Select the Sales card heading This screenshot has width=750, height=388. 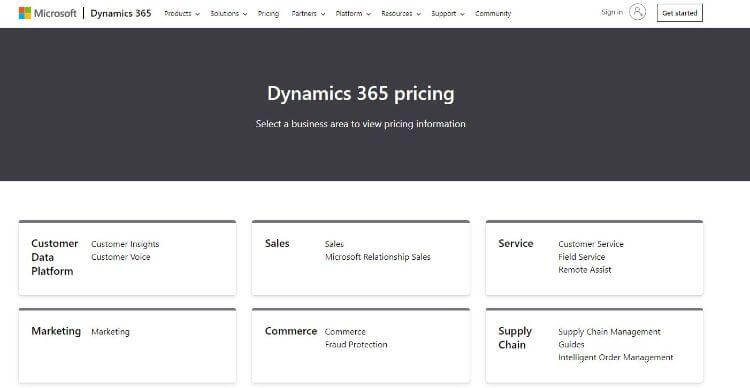pos(277,243)
